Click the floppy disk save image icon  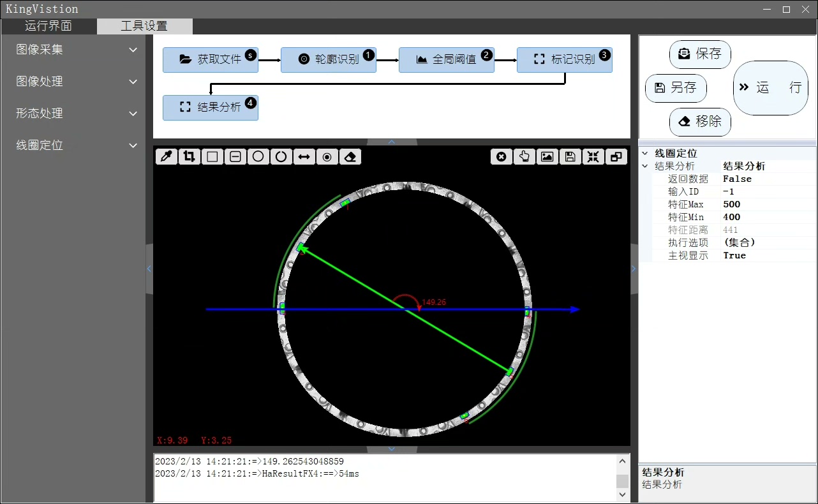pyautogui.click(x=570, y=156)
